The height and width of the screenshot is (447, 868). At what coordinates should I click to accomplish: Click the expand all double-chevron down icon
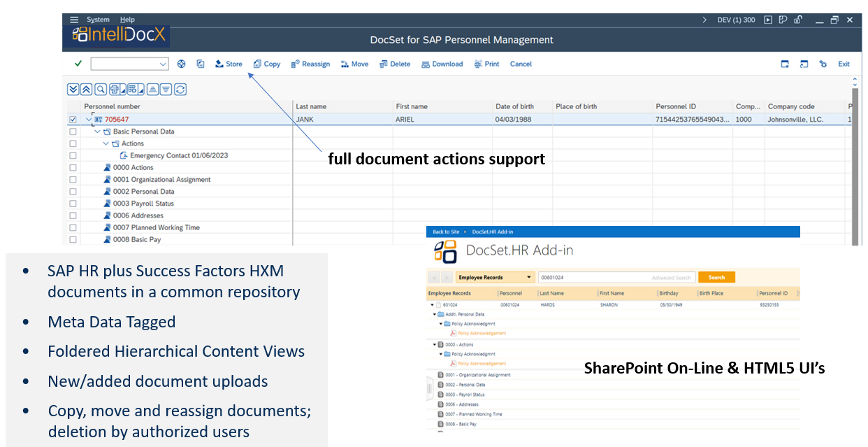pyautogui.click(x=73, y=89)
